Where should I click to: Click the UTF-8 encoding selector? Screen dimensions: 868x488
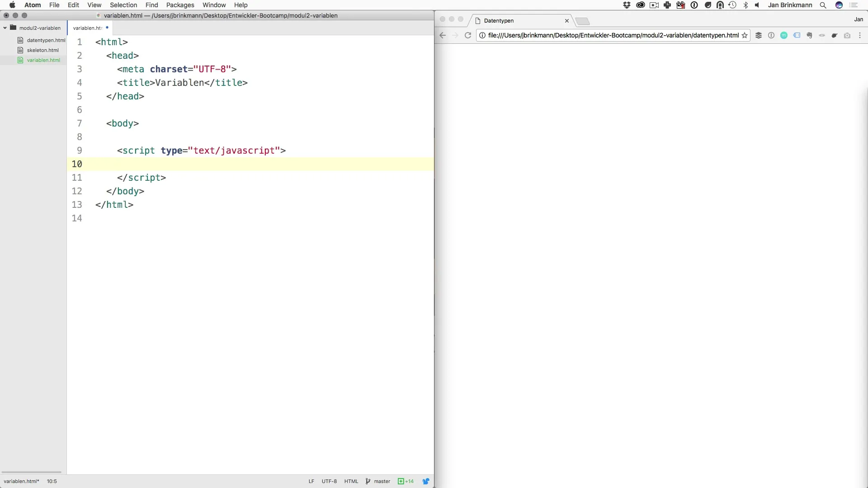pyautogui.click(x=329, y=481)
